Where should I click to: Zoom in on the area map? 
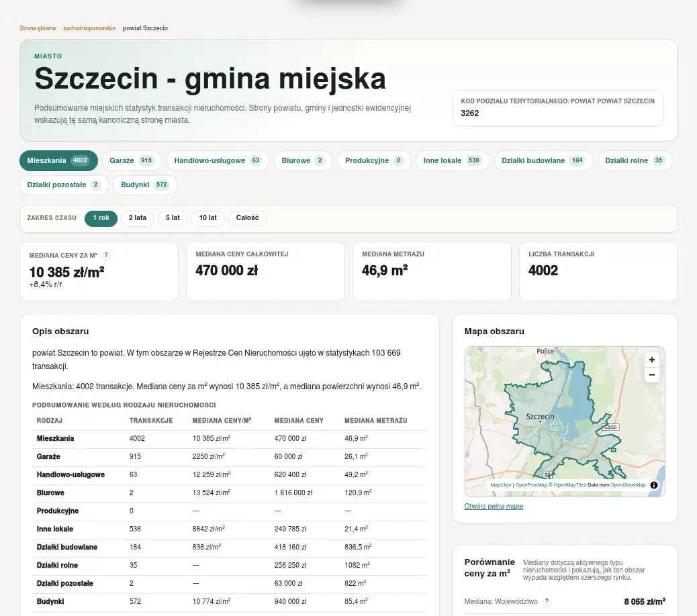(651, 360)
